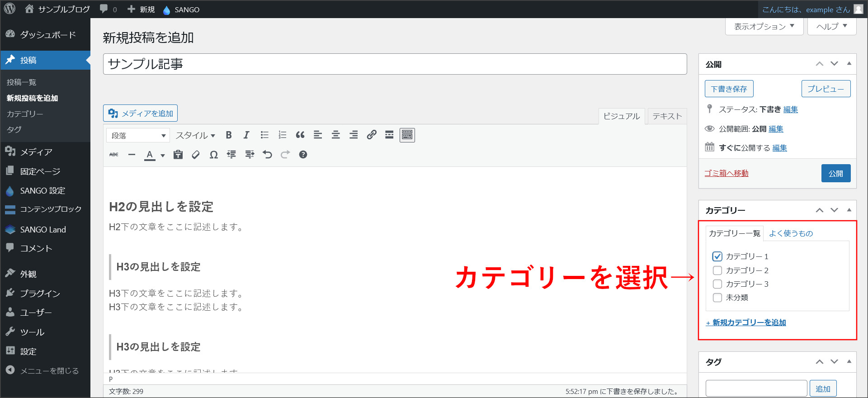The image size is (868, 398).
Task: Click the 新規カテゴリーを追加 link
Action: [746, 322]
